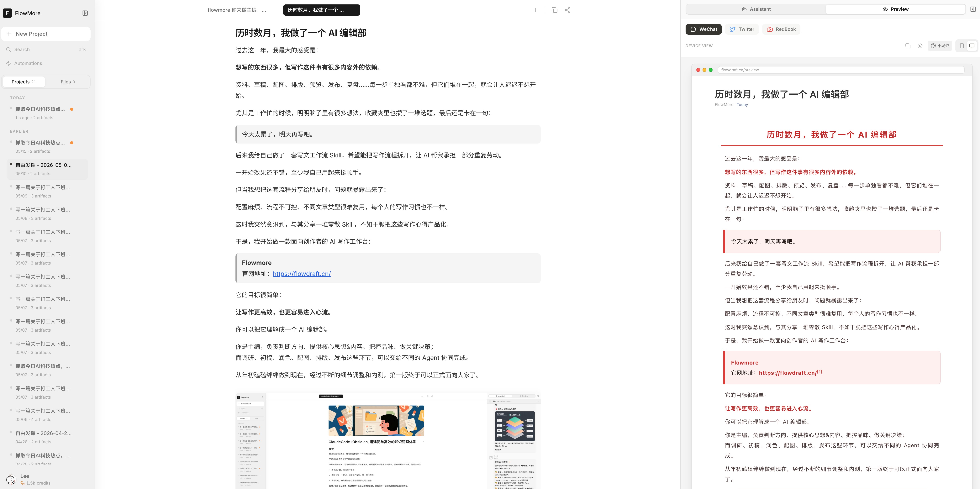
Task: Click the flowdraft.cn link in preview
Action: point(788,373)
